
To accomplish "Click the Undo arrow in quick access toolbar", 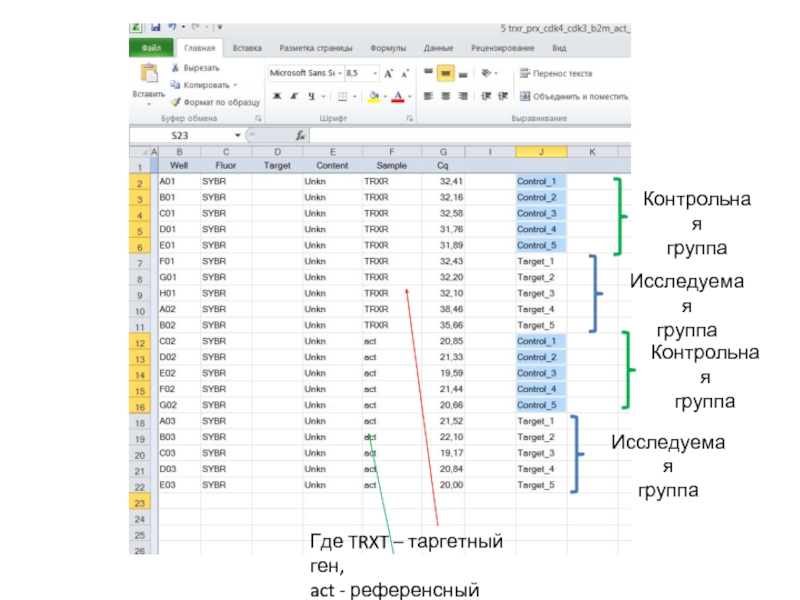I will 173,27.
